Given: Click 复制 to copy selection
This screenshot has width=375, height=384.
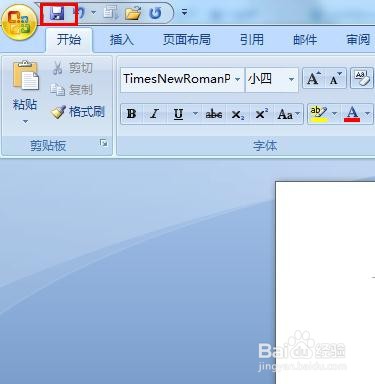Looking at the screenshot, I should [71, 89].
